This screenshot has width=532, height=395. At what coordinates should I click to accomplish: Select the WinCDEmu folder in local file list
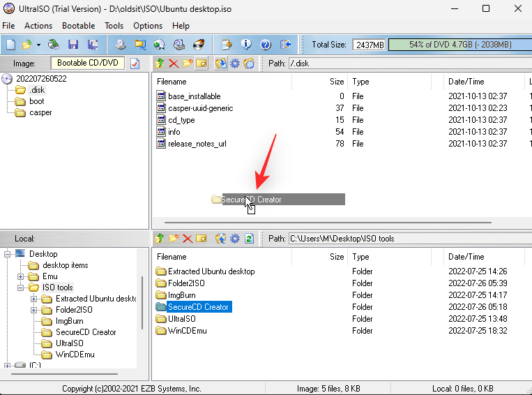click(188, 331)
